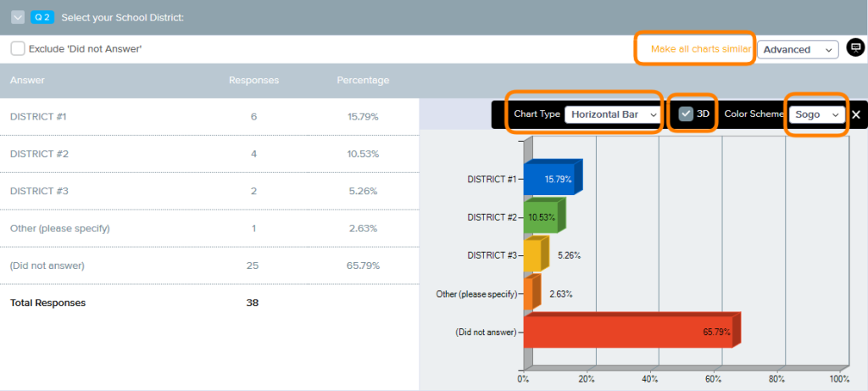868x391 pixels.
Task: Collapse question 2 with the chevron icon
Action: pos(18,17)
